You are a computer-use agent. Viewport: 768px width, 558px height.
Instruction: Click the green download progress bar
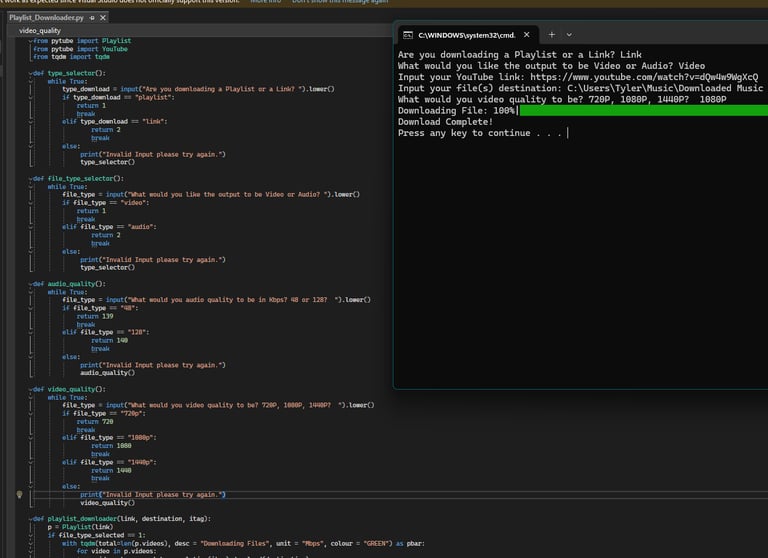click(x=640, y=110)
